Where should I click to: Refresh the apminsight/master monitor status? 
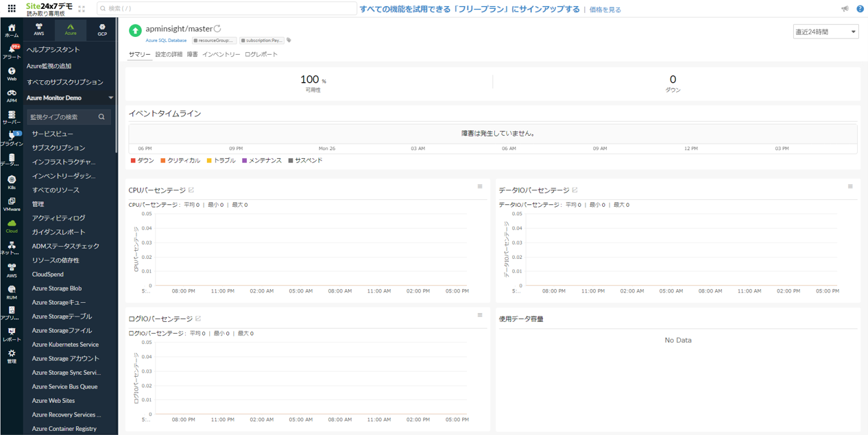pyautogui.click(x=216, y=28)
